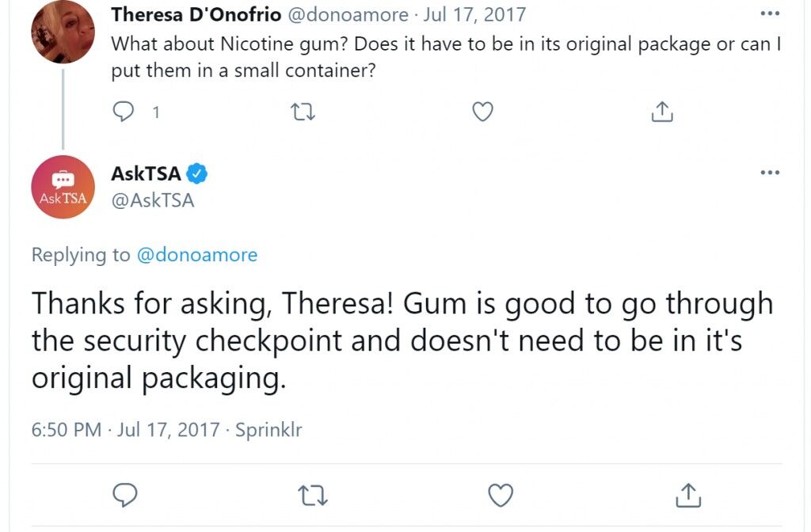Open the @AskTSA handle

pyautogui.click(x=153, y=200)
